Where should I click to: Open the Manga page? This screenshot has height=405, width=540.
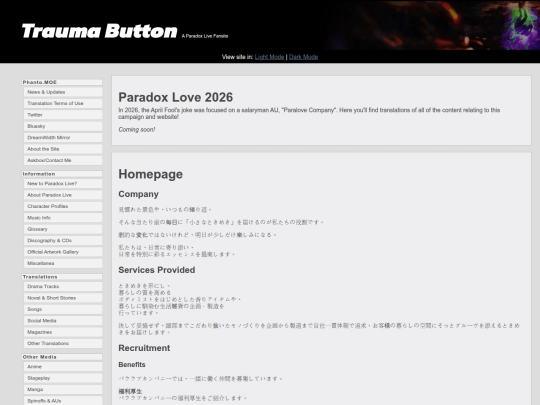click(x=63, y=390)
